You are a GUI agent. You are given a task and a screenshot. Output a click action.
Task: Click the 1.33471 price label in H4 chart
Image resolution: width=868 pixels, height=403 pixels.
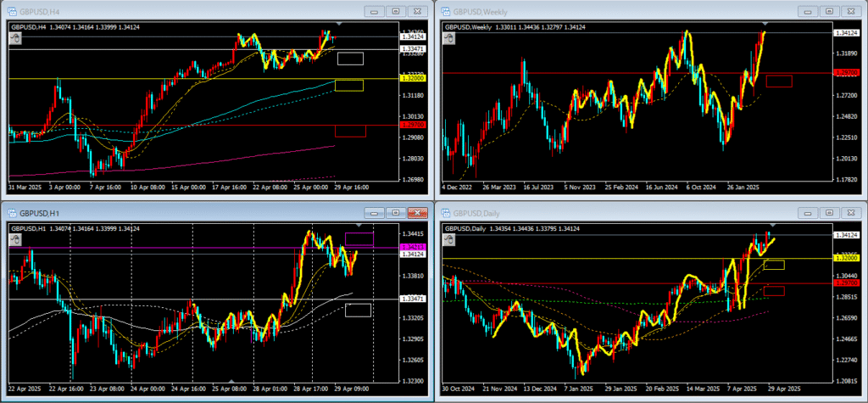(x=412, y=49)
